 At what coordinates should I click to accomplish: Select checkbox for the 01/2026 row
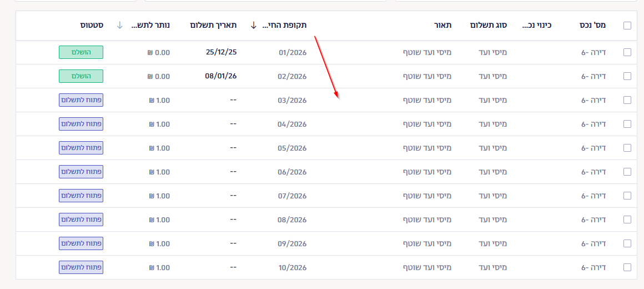pyautogui.click(x=627, y=52)
